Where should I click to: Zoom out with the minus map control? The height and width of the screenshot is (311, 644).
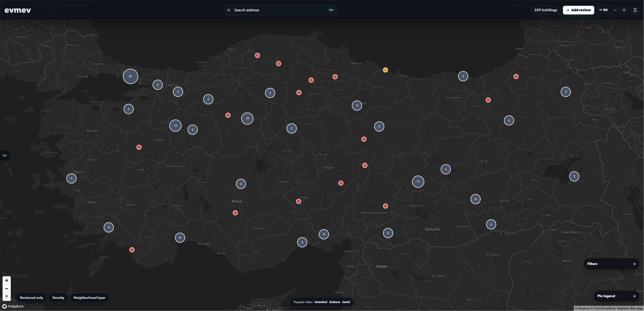click(5, 287)
